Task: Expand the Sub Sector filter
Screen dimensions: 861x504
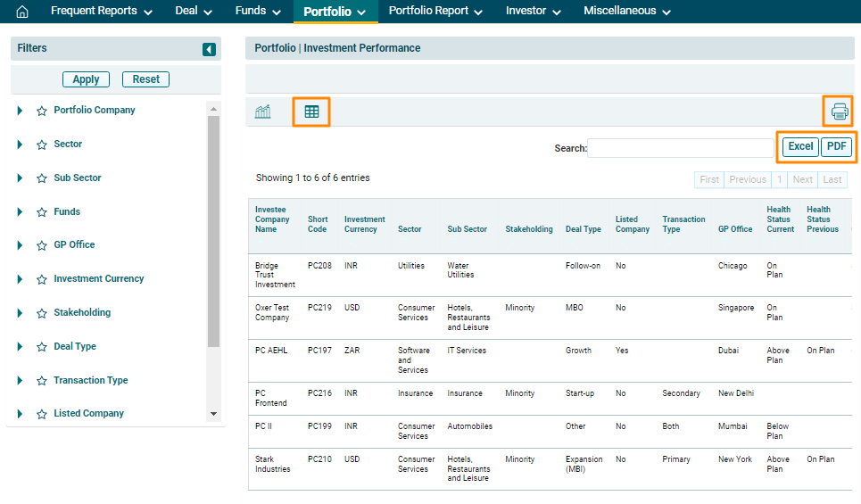Action: (20, 178)
